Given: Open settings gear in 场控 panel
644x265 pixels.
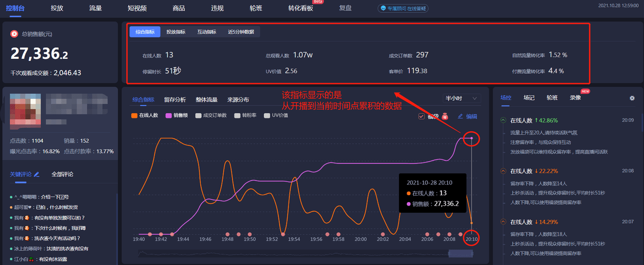Looking at the screenshot, I should pos(632,98).
